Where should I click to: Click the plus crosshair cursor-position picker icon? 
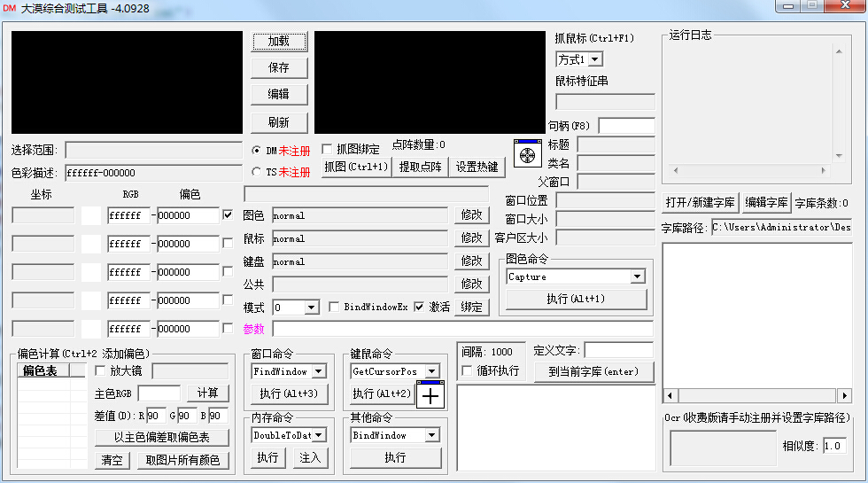[x=430, y=395]
